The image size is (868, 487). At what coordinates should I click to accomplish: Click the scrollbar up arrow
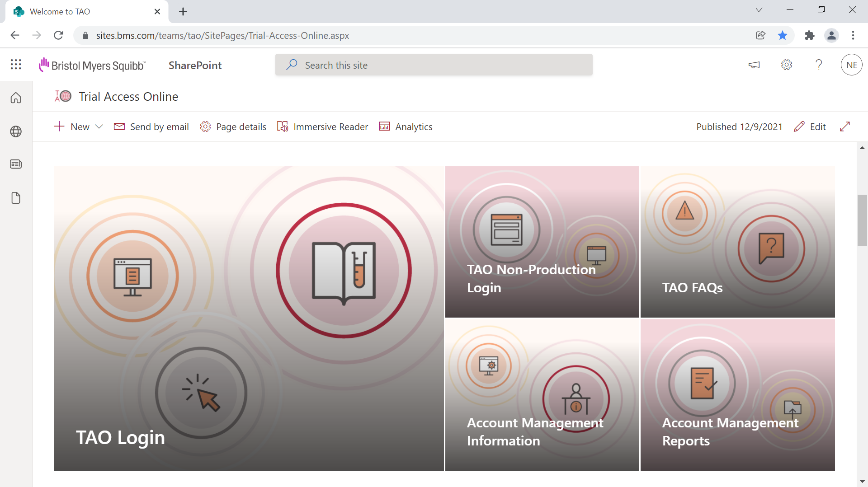[x=862, y=148]
